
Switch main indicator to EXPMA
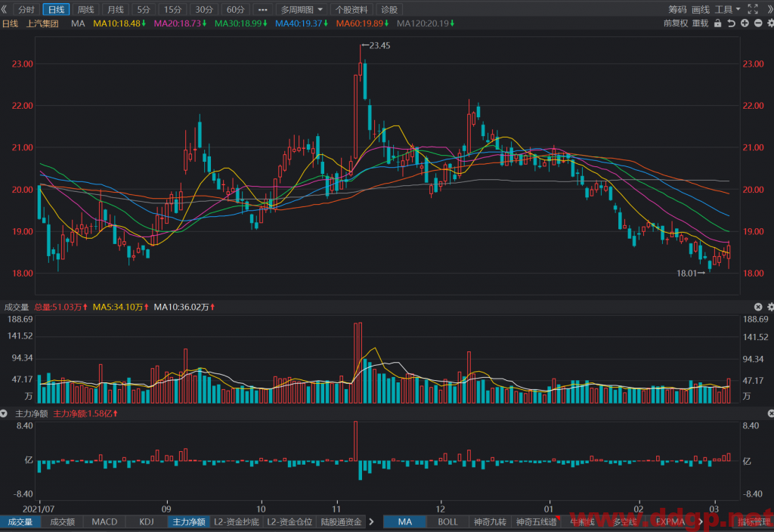[670, 521]
